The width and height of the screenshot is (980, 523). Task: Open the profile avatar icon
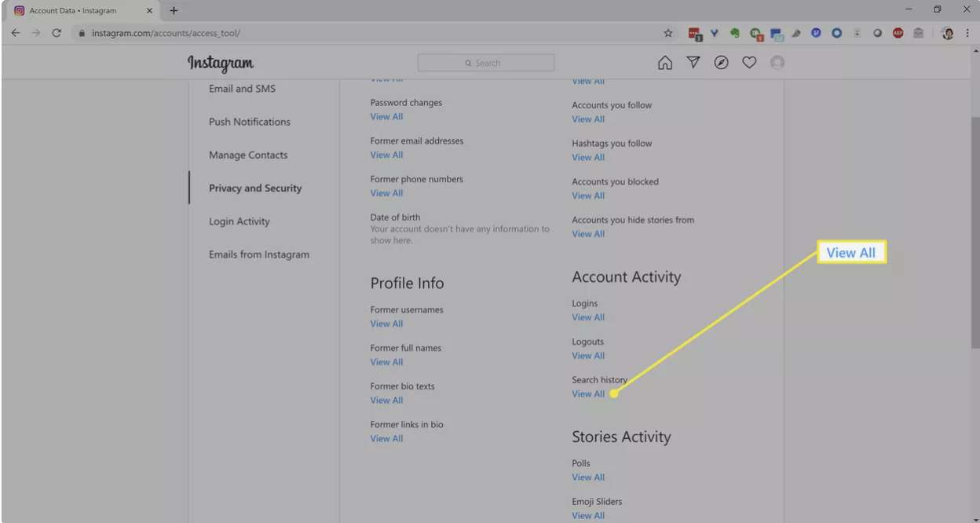[x=777, y=63]
